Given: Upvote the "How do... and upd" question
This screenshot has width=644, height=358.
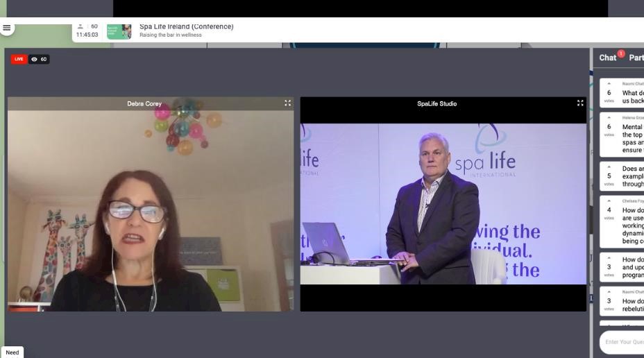Looking at the screenshot, I should (x=609, y=258).
